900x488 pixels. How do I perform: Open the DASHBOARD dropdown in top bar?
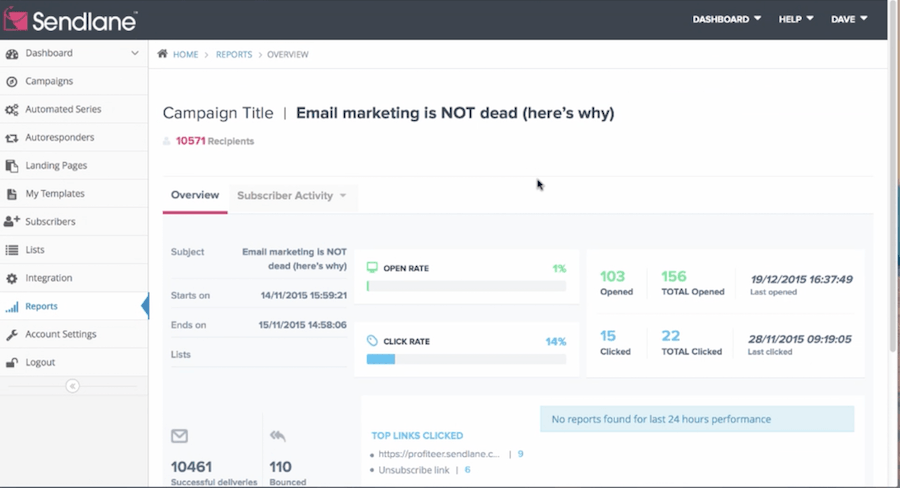[x=727, y=19]
